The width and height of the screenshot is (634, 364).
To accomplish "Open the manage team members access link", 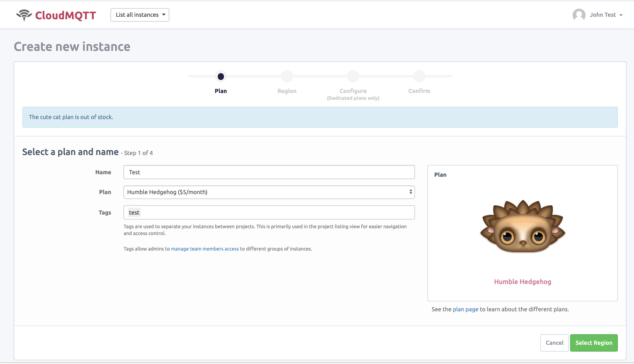I will tap(205, 249).
